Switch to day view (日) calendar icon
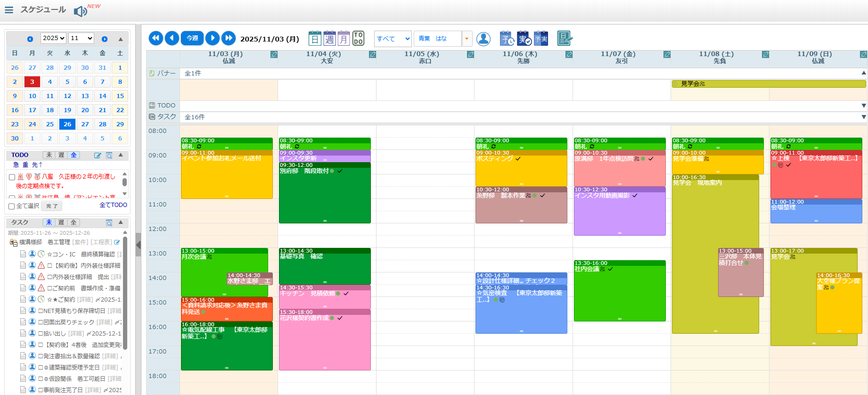Viewport: 868px width, 395px height. tap(315, 39)
